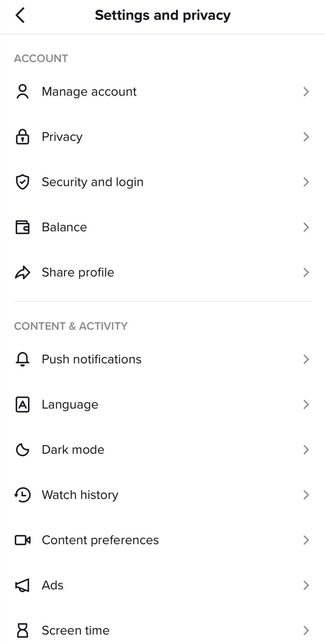Screen dimensions: 325x644
Task: Expand Manage account via its chevron
Action: click(x=306, y=92)
